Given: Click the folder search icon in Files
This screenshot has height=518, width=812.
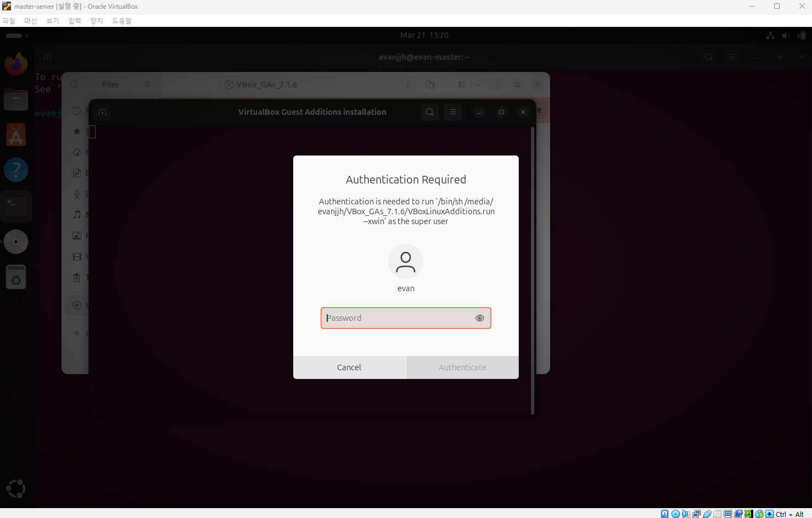Looking at the screenshot, I should [x=430, y=85].
